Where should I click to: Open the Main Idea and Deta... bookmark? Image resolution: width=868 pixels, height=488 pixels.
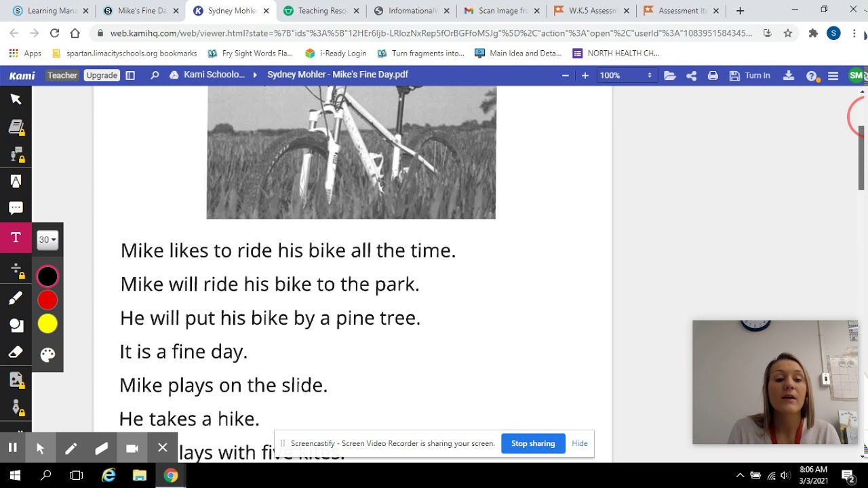coord(518,53)
